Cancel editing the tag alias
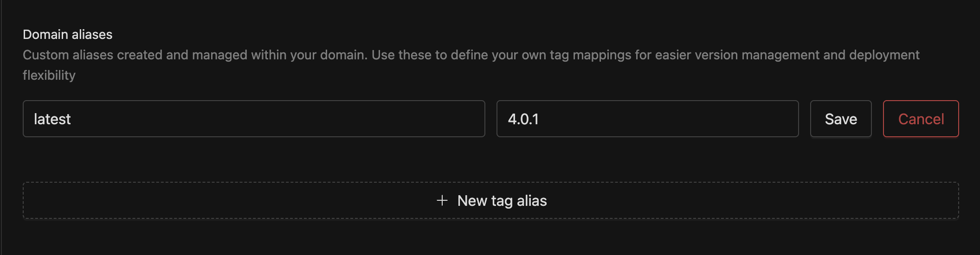 921,119
